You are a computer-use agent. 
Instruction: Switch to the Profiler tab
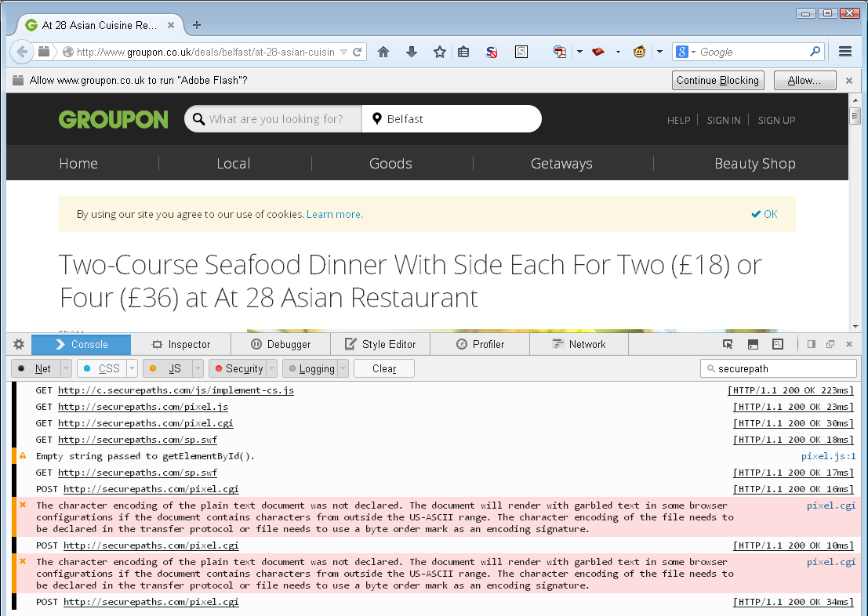pos(480,344)
